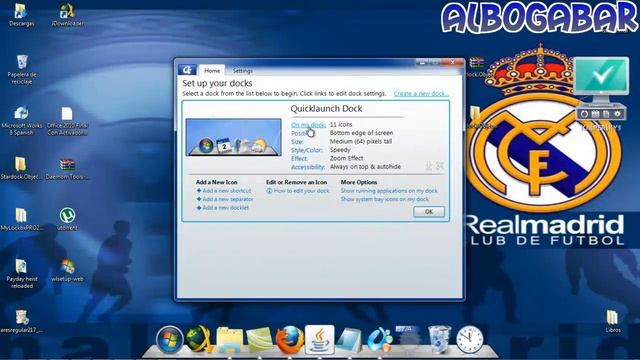Viewport: 640px width, 360px height.
Task: Open the JDownloader desktop shortcut
Action: (67, 15)
